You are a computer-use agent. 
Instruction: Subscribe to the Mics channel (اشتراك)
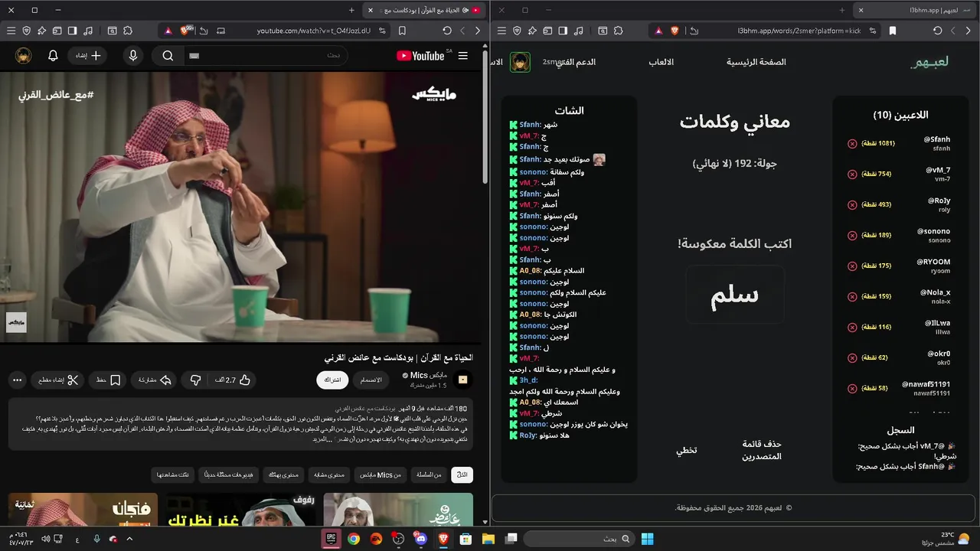[332, 380]
